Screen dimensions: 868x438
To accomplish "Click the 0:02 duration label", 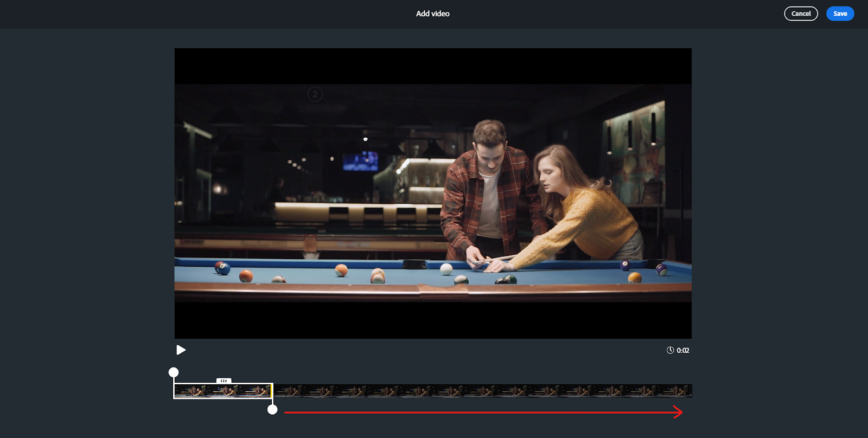I will (x=683, y=350).
